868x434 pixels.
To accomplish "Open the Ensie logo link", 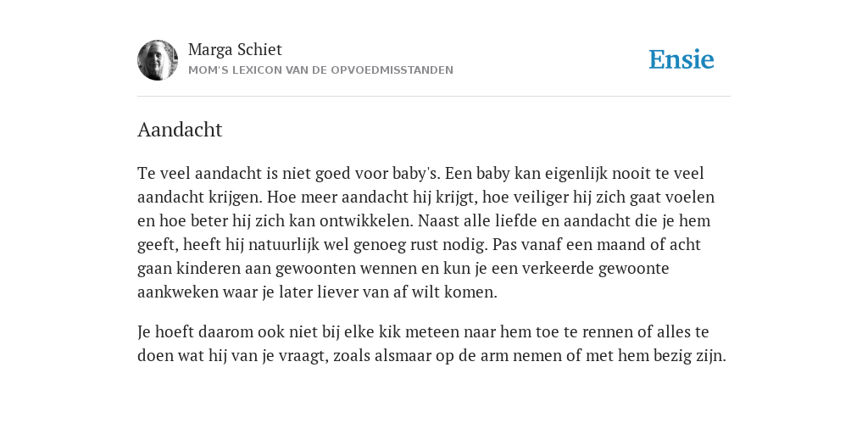I will tap(682, 60).
